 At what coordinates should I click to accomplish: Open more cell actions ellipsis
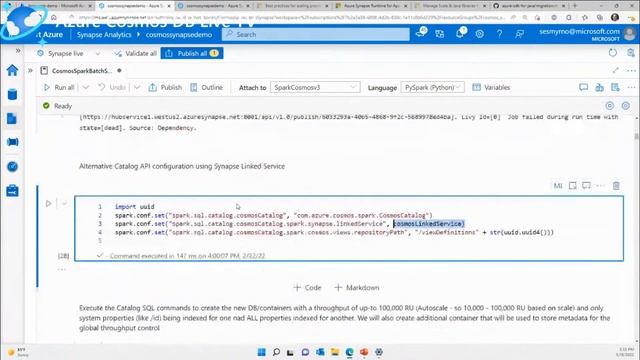600,186
